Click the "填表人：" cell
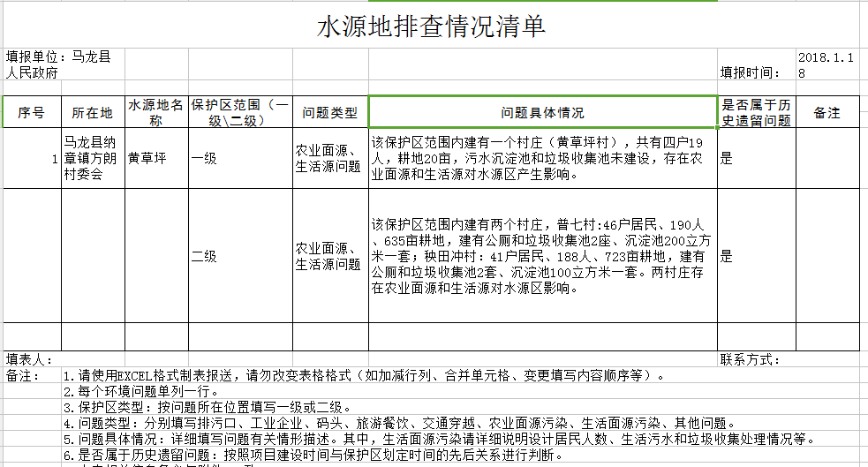 click(31, 359)
